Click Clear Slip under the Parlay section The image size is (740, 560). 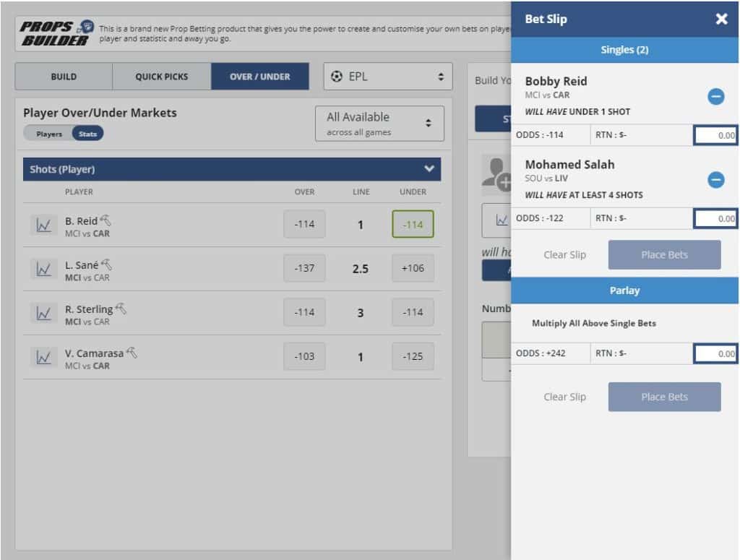(564, 397)
